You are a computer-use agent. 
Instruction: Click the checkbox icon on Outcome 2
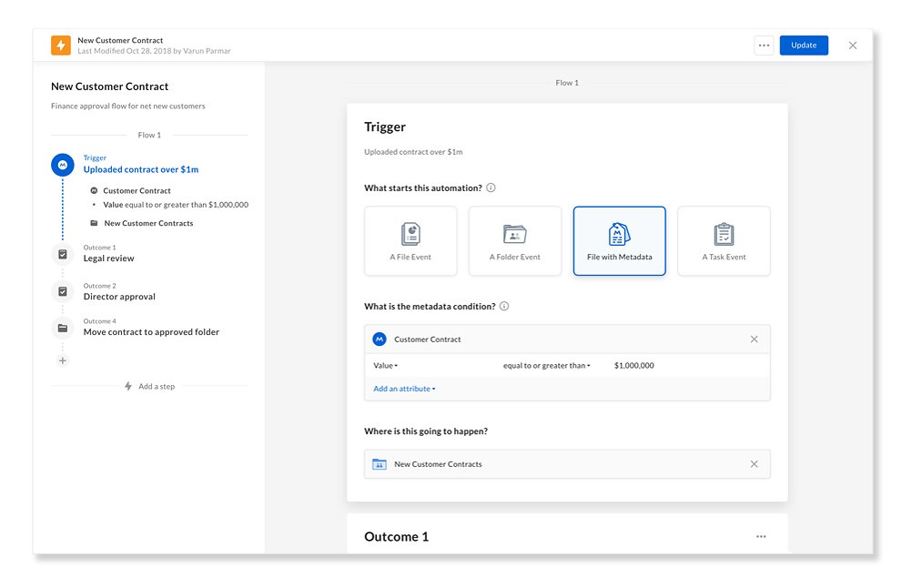(62, 292)
